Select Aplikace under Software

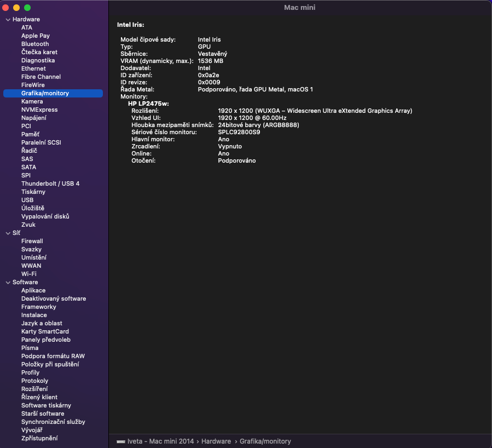coord(33,290)
